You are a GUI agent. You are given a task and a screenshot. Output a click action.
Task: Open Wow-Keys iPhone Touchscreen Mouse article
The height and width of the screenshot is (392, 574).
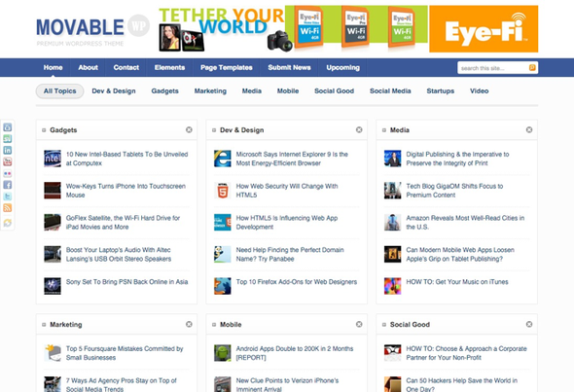coord(126,191)
